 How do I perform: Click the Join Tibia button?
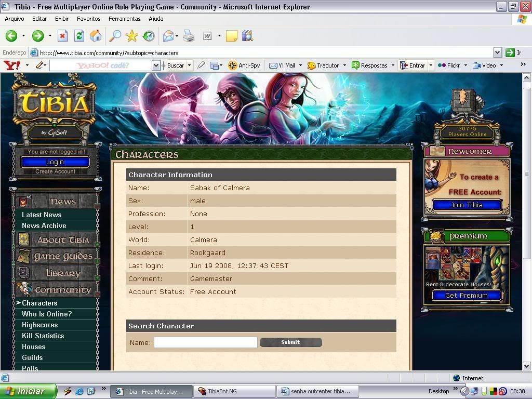pyautogui.click(x=467, y=205)
